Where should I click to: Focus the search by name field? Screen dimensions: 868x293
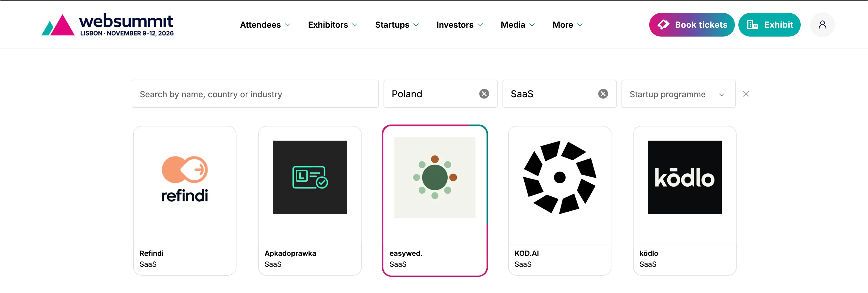coord(255,94)
